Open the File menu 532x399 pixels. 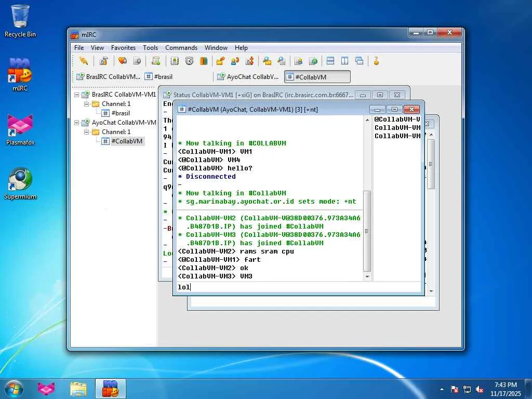[79, 48]
